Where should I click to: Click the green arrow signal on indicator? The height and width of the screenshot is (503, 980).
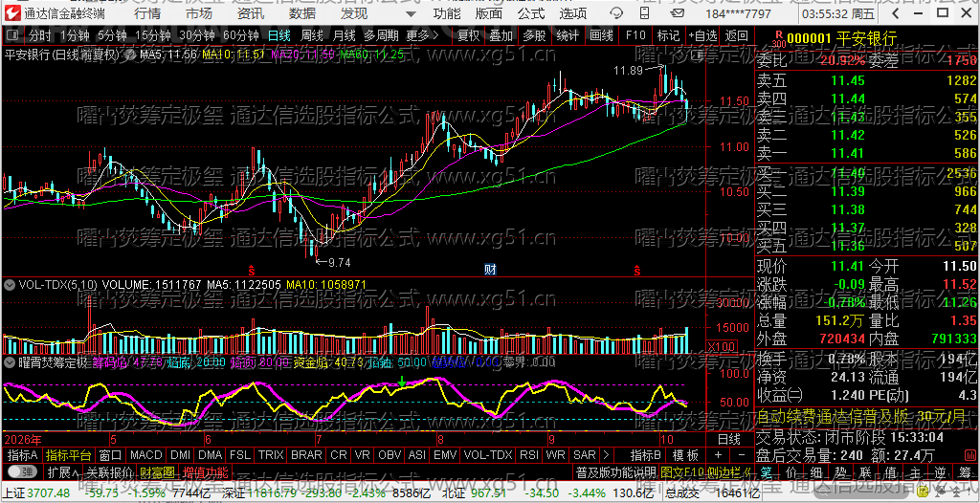tap(402, 381)
